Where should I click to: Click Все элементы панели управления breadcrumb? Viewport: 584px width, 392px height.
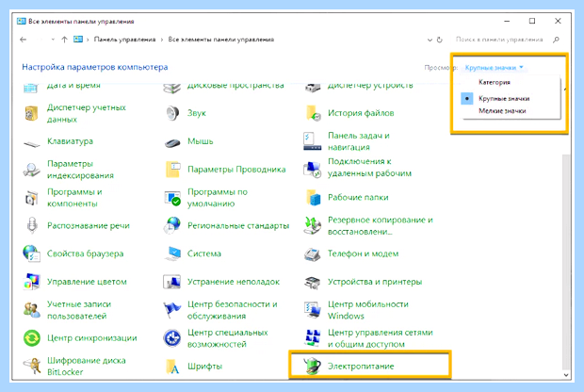point(220,40)
